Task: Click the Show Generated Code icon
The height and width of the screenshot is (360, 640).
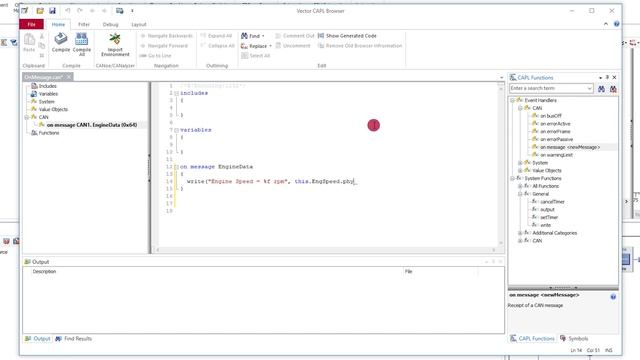Action: [321, 36]
